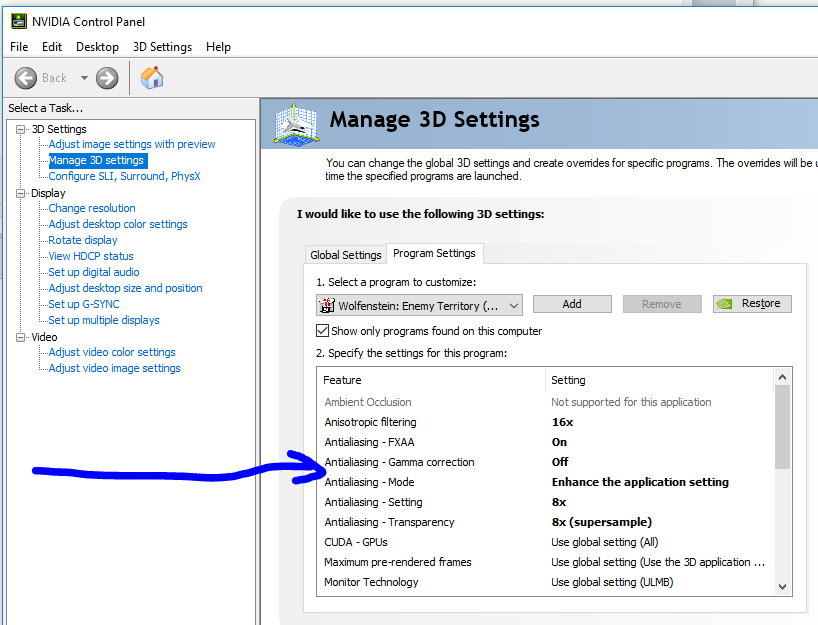Click the Forward arrow icon
This screenshot has width=818, height=625.
107,78
